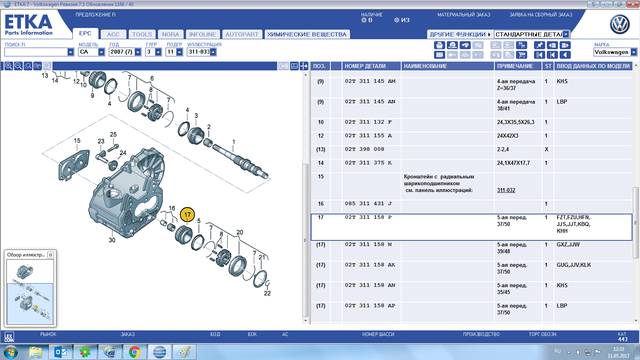This screenshot has height=360, width=640.
Task: Click the pushpin icon in the toolbar
Action: (x=539, y=45)
